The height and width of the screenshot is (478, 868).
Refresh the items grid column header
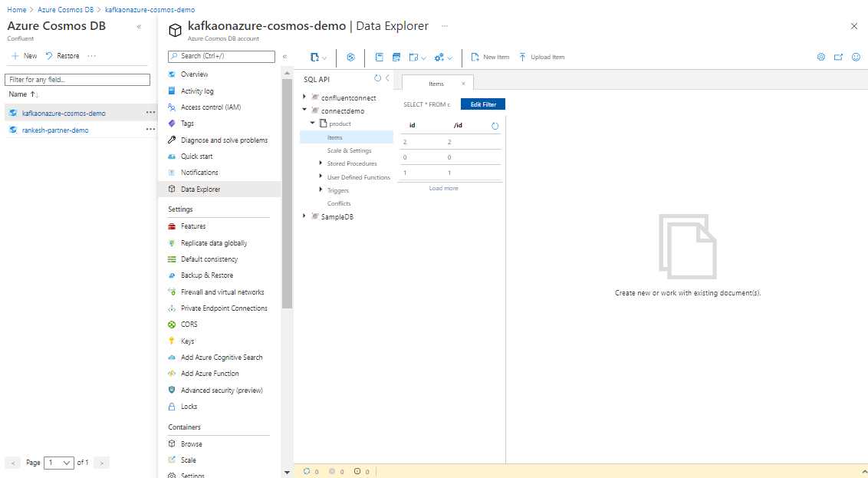pos(495,126)
